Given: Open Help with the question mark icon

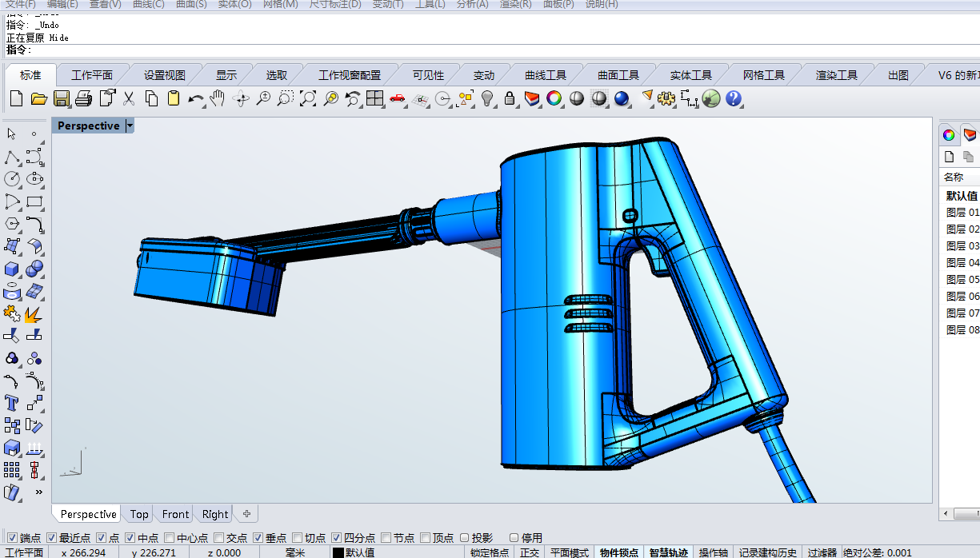Looking at the screenshot, I should [x=734, y=98].
